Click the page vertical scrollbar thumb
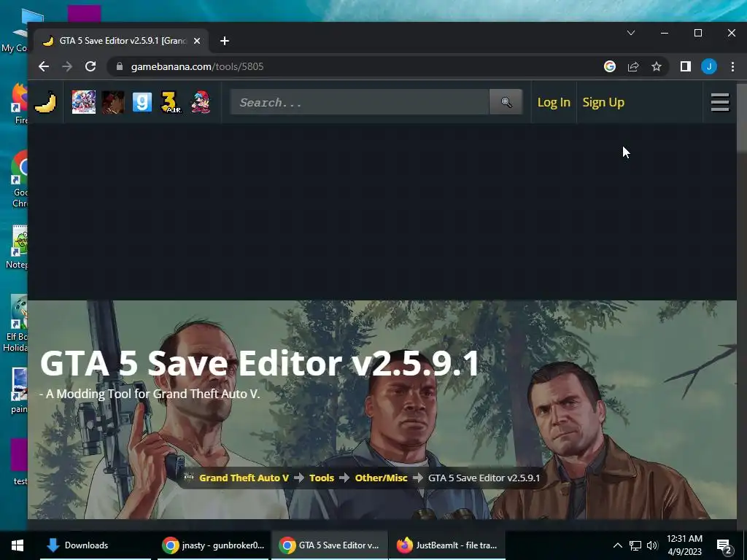This screenshot has width=747, height=560. 741,119
